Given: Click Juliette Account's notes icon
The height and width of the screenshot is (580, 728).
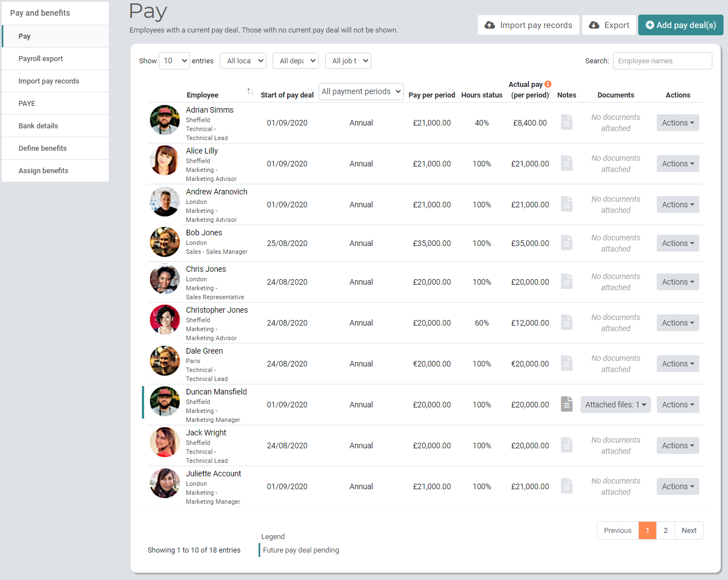Looking at the screenshot, I should tap(566, 485).
